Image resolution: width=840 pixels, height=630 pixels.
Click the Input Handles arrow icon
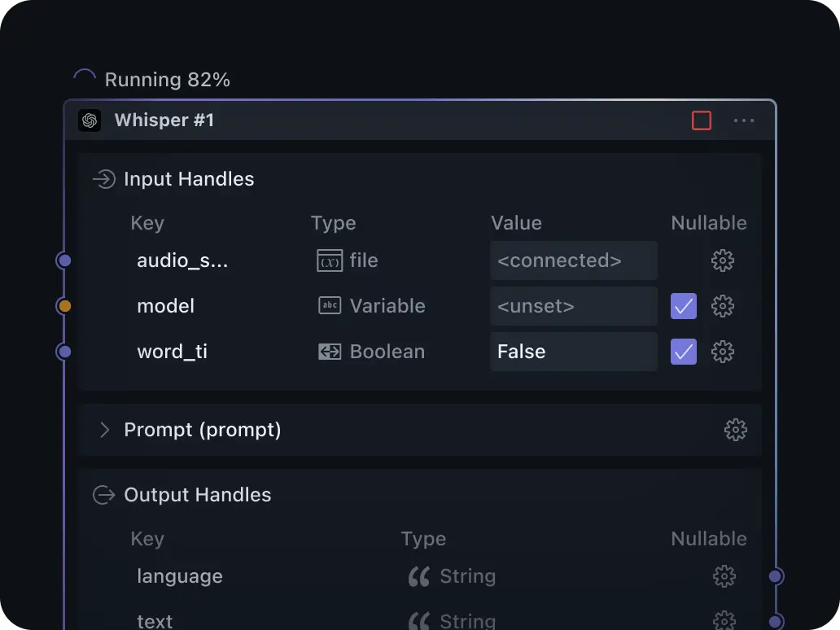pyautogui.click(x=103, y=179)
